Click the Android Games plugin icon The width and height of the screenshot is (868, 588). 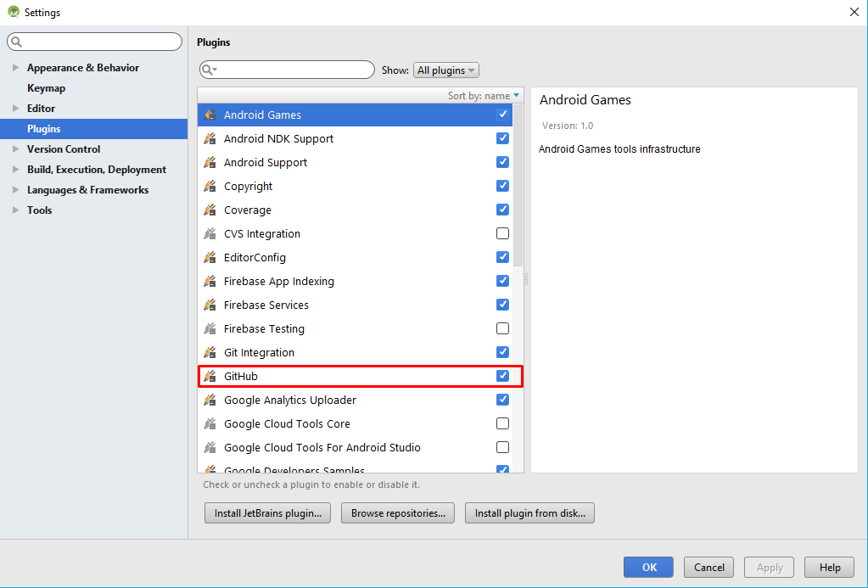click(210, 115)
